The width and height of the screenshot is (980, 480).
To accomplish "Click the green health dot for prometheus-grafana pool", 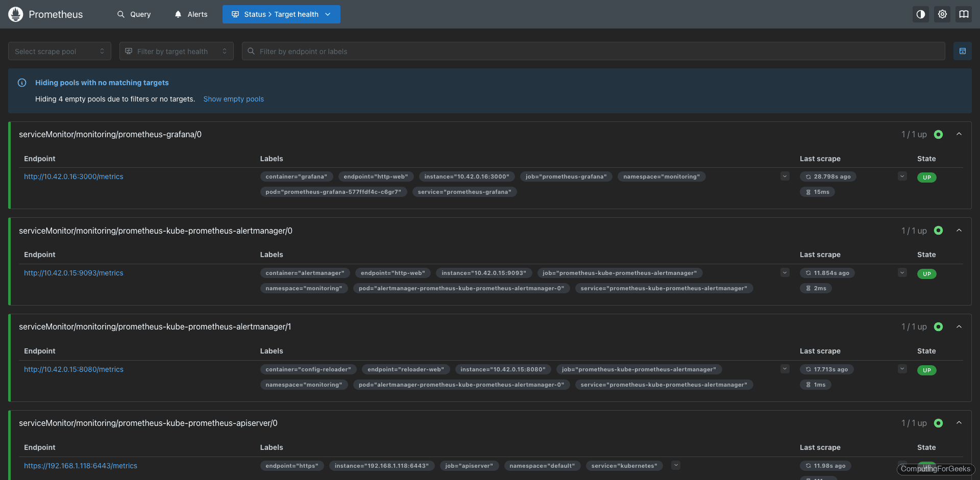I will click(939, 134).
